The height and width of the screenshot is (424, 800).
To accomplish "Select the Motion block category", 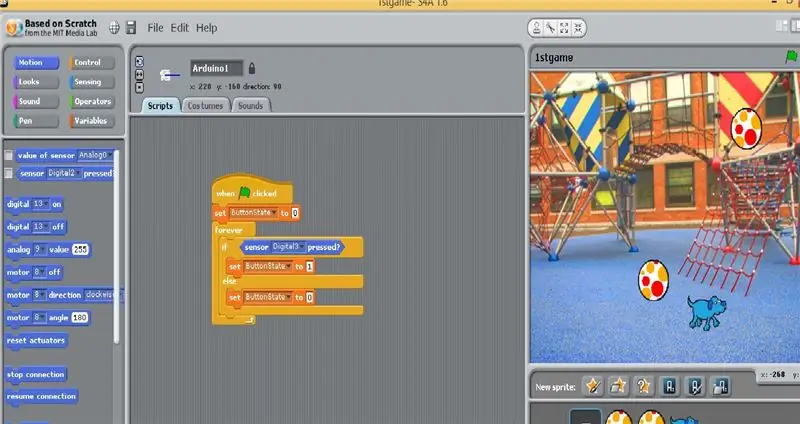I will (x=36, y=63).
